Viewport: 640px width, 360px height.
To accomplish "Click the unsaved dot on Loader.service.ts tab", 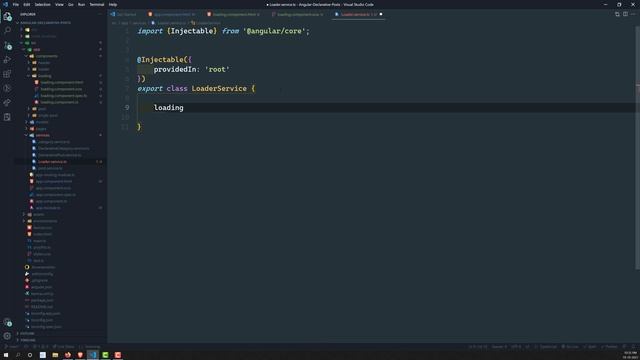I will coord(381,14).
